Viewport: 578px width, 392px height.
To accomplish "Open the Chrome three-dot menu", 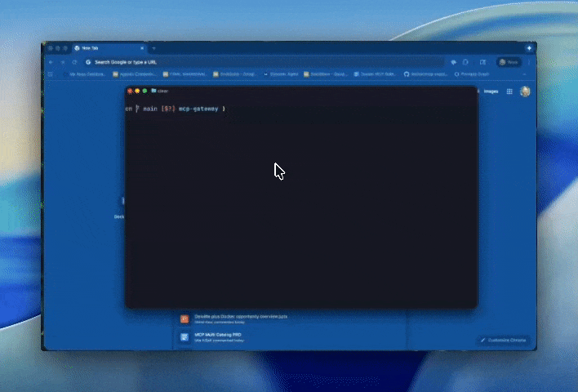I will click(528, 62).
